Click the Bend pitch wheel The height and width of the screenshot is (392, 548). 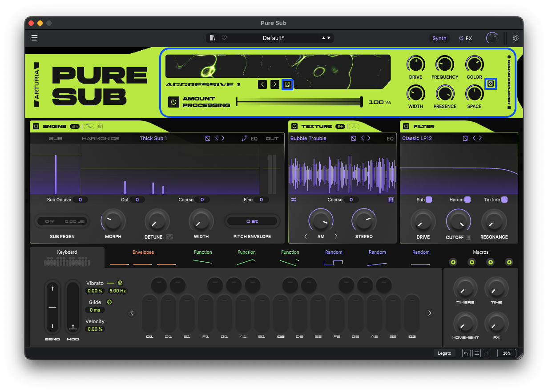coord(52,307)
